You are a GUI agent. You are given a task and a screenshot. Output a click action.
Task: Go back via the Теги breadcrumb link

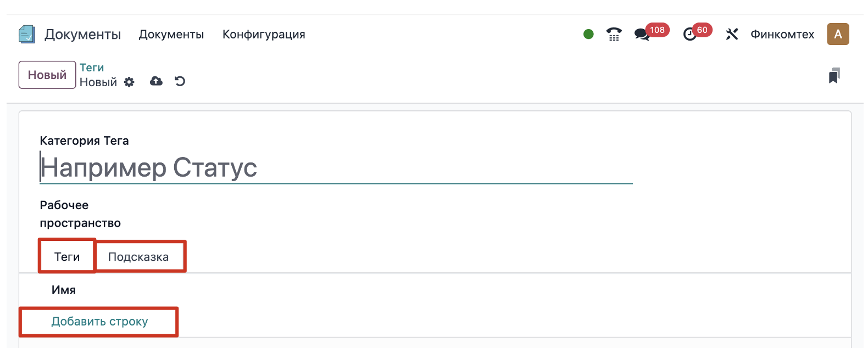pyautogui.click(x=92, y=68)
